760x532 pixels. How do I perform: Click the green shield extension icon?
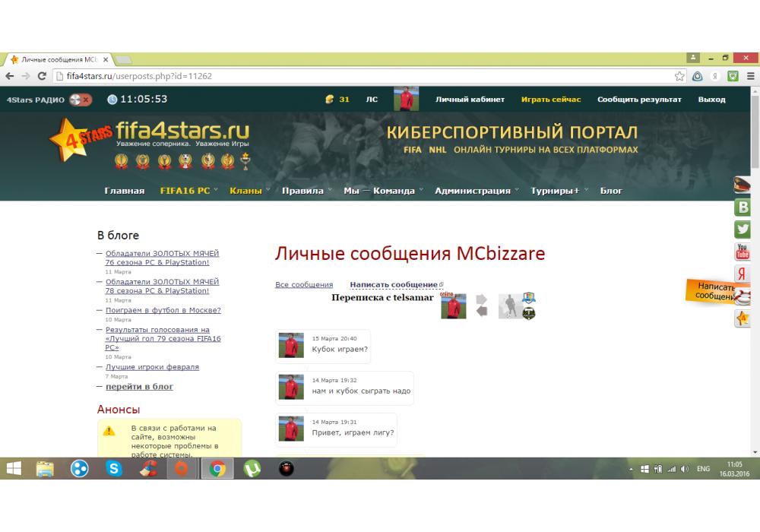point(733,76)
